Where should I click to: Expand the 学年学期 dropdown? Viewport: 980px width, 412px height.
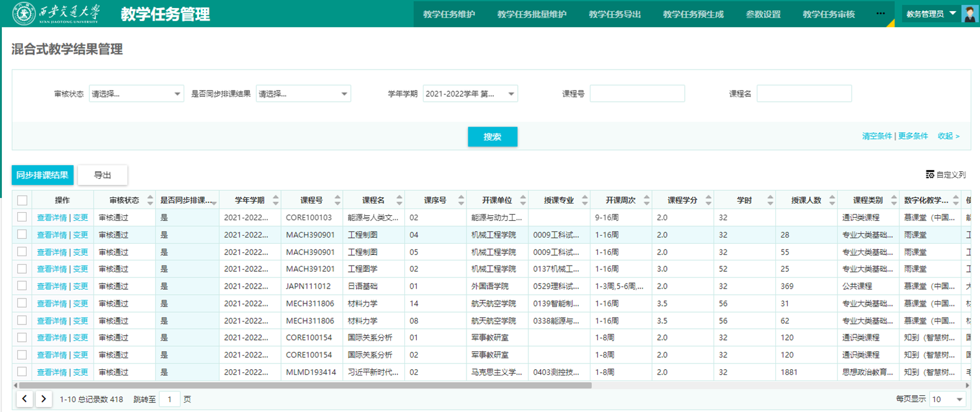click(470, 94)
